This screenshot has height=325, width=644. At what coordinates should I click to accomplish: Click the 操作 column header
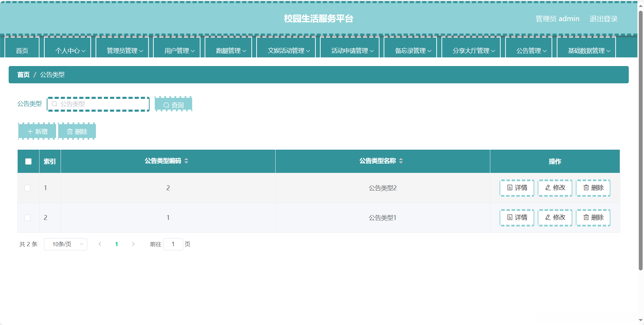point(555,161)
